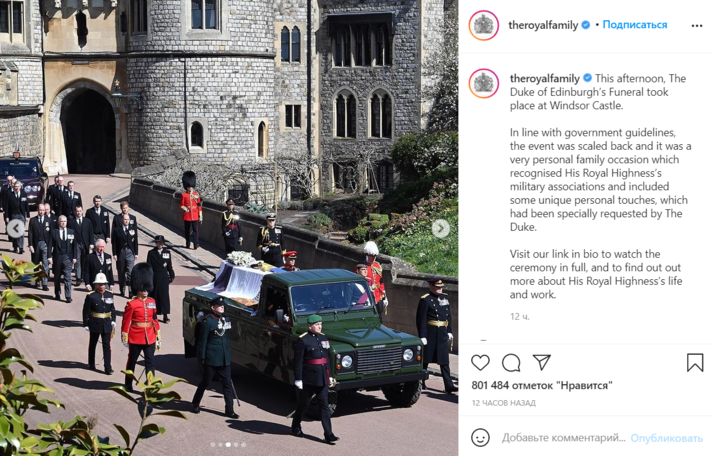Click the Опубликовать post button

click(x=666, y=438)
